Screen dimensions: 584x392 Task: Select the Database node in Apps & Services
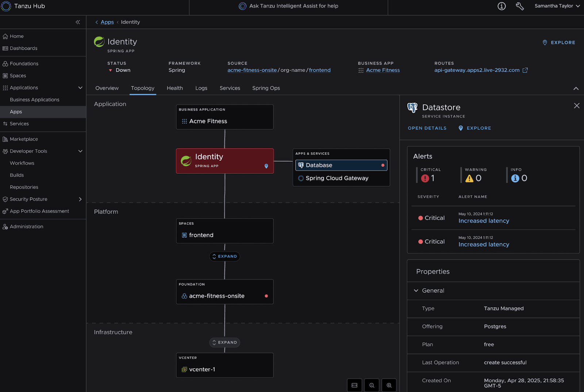coord(341,165)
